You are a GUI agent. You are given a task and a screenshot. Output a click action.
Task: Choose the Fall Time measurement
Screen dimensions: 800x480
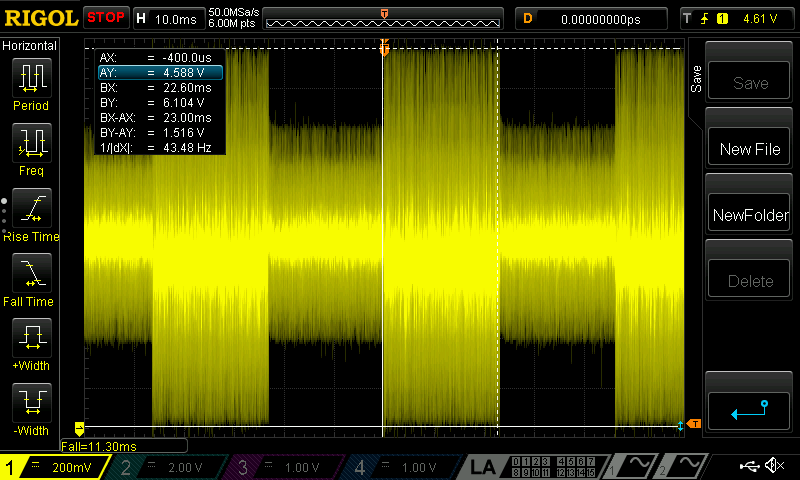click(x=31, y=280)
